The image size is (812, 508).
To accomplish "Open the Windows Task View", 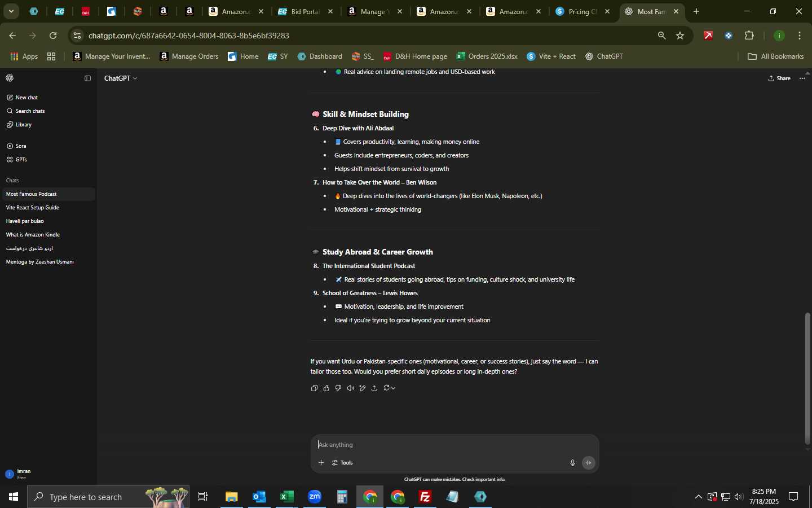I will pyautogui.click(x=203, y=497).
